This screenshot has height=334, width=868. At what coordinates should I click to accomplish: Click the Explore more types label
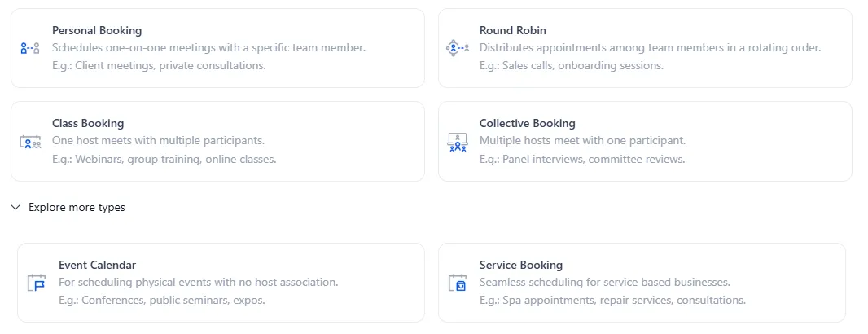(77, 208)
